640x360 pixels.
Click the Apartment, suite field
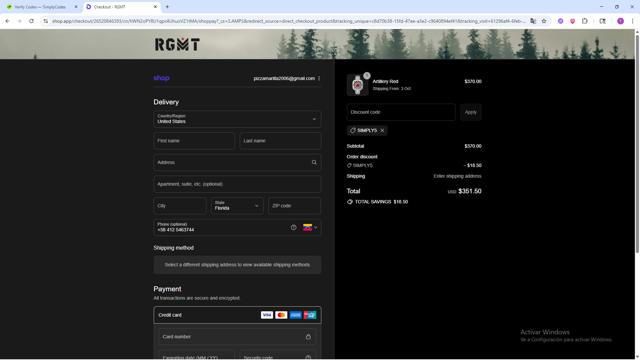pos(237,184)
